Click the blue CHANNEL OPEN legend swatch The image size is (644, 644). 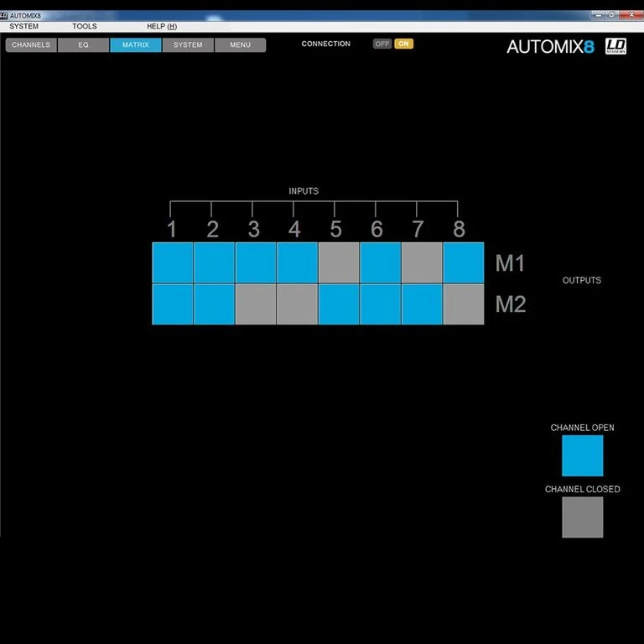point(582,455)
